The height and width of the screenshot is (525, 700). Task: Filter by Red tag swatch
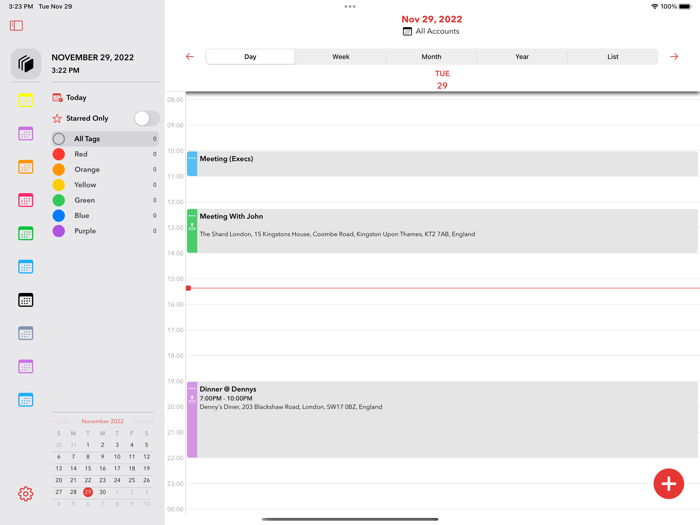58,154
